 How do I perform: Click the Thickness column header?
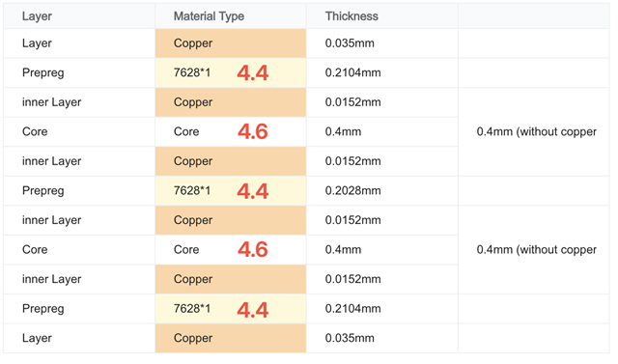(x=351, y=16)
